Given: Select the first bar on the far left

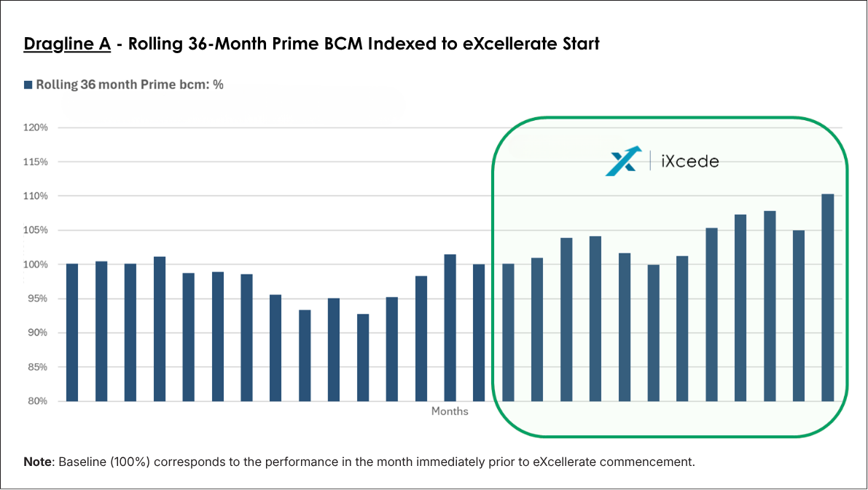Looking at the screenshot, I should pos(72,332).
